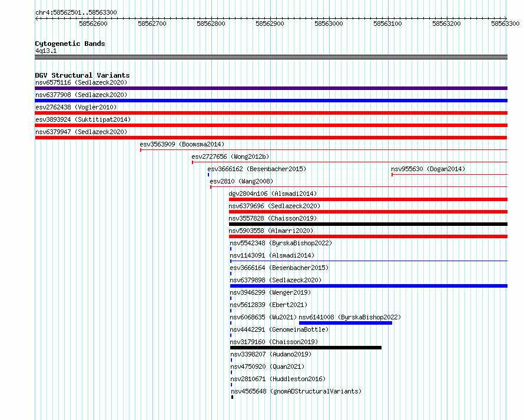Image resolution: width=524 pixels, height=420 pixels.
Task: Open nsv2810671 (Huddleston2016) label
Action: tap(278, 379)
